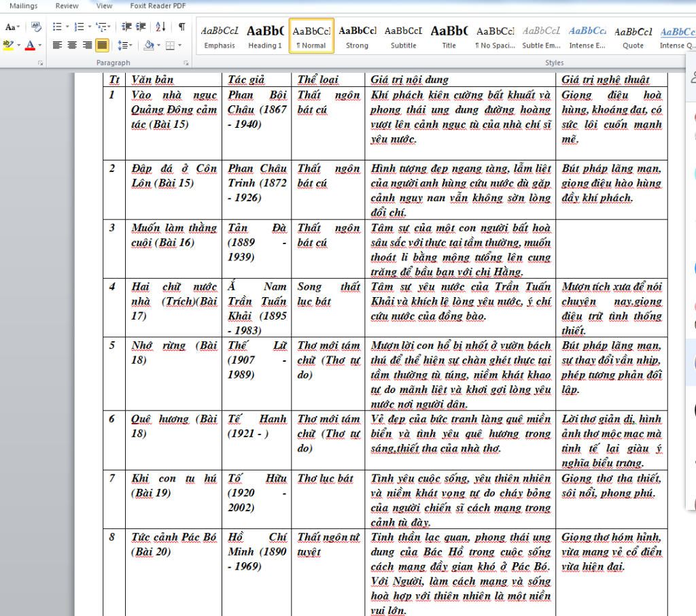
Task: Apply the Subtitle style
Action: (404, 37)
